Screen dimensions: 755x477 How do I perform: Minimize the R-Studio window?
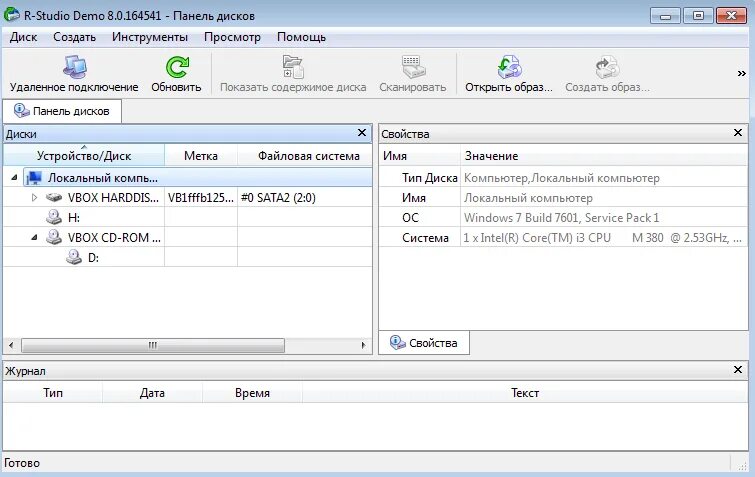pyautogui.click(x=665, y=16)
